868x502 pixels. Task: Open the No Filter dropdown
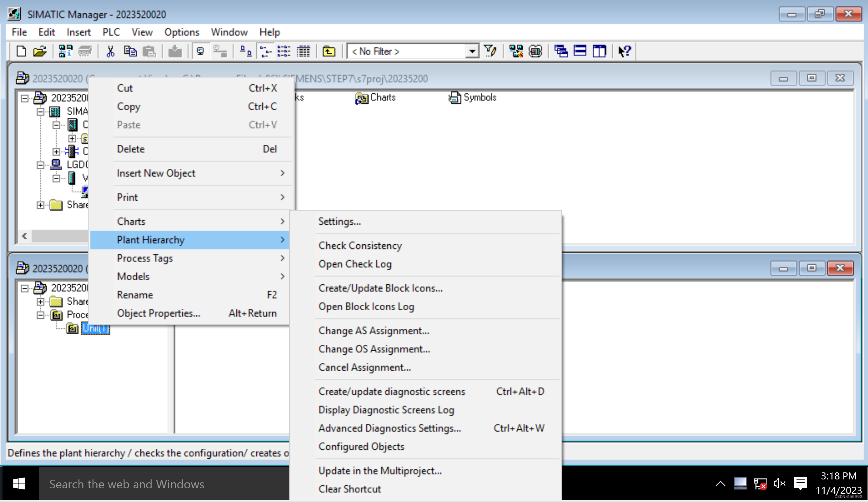[x=472, y=51]
